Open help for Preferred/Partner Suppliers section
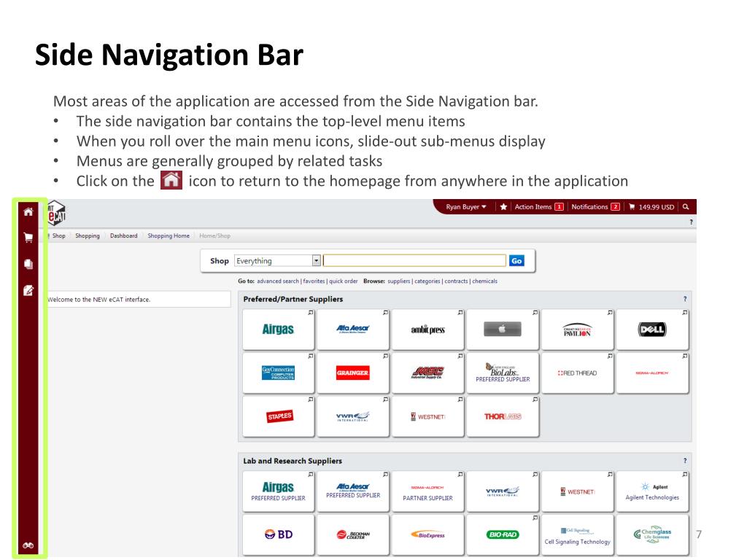This screenshot has height=560, width=747. (685, 299)
